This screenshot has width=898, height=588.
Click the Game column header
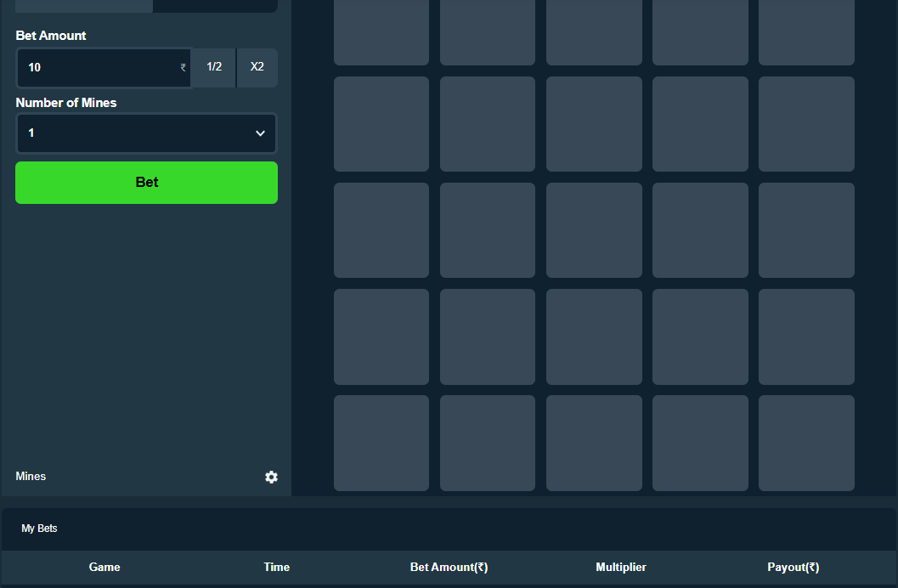[x=104, y=568]
